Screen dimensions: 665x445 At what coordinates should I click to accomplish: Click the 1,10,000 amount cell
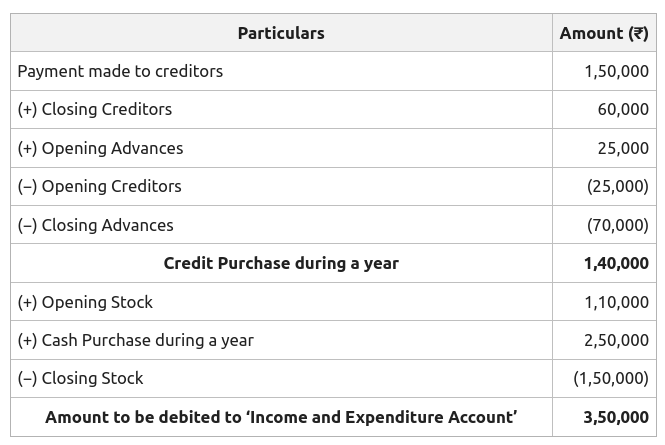coord(616,302)
